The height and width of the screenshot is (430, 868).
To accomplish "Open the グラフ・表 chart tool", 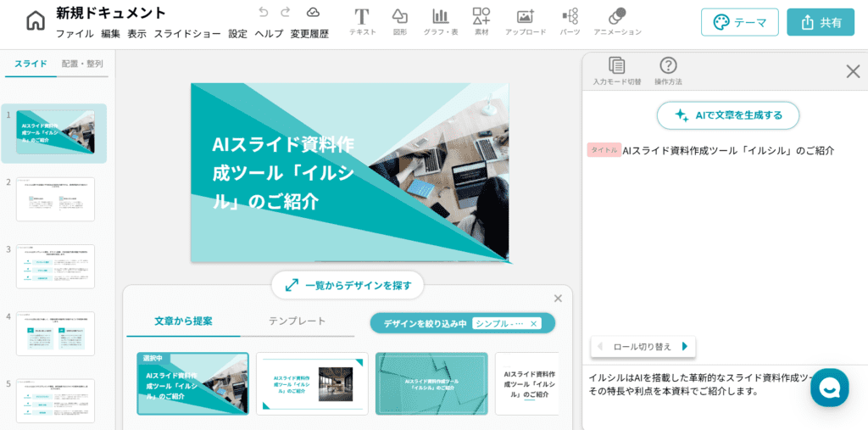I will (x=440, y=21).
